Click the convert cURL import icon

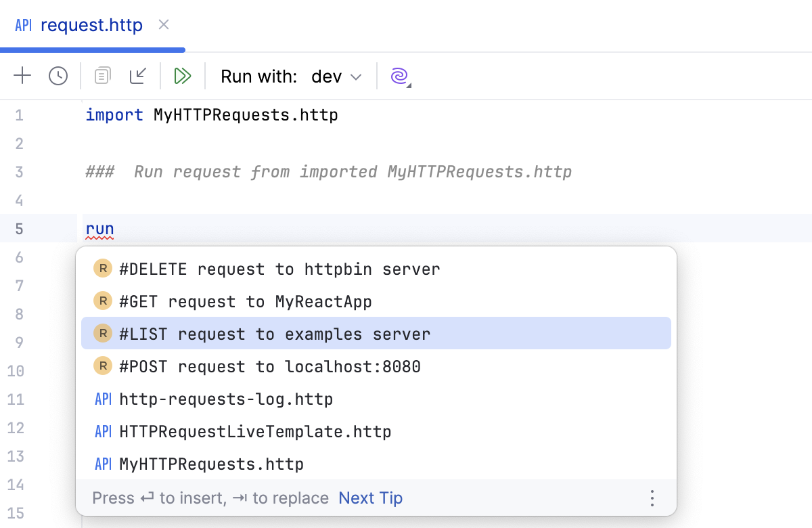[x=138, y=76]
